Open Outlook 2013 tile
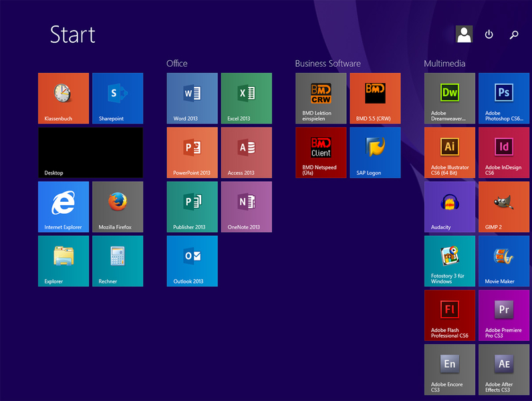 pyautogui.click(x=192, y=261)
